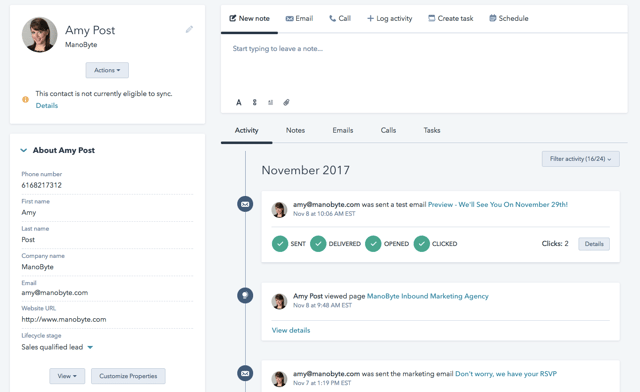Switch to the Activity timeline tab

(247, 130)
